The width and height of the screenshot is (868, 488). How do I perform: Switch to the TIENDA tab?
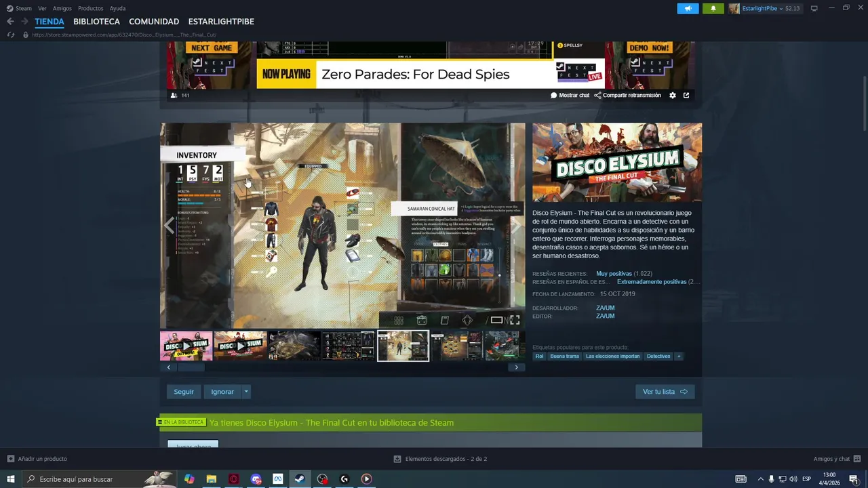[50, 22]
